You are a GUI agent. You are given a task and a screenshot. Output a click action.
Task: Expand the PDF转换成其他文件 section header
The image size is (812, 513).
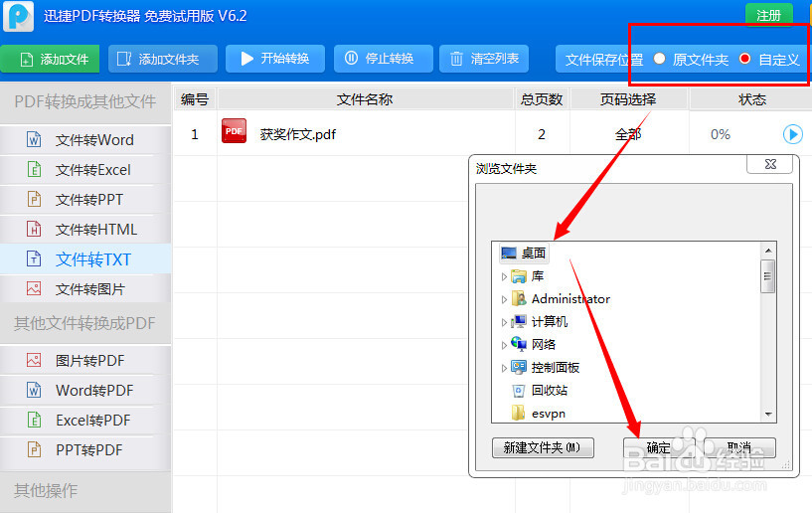tap(85, 101)
